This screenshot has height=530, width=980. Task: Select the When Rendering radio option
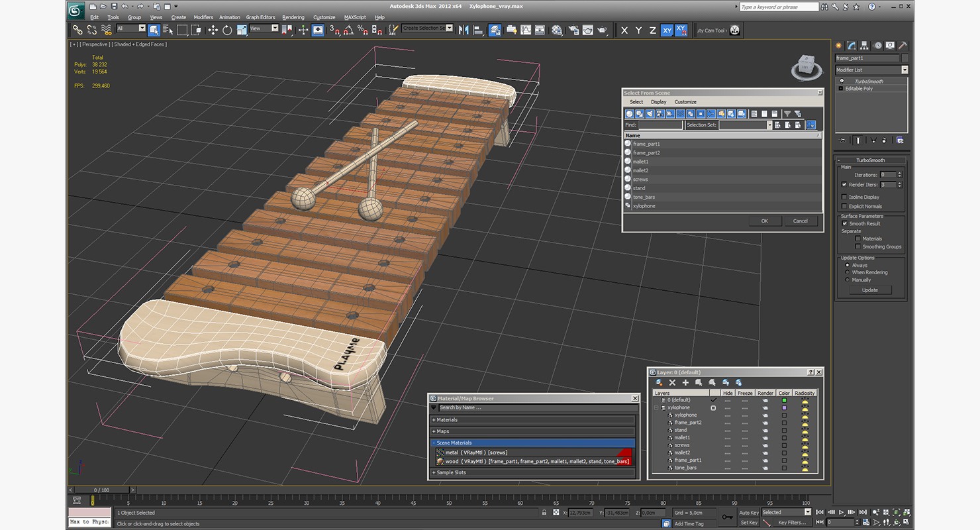point(847,272)
